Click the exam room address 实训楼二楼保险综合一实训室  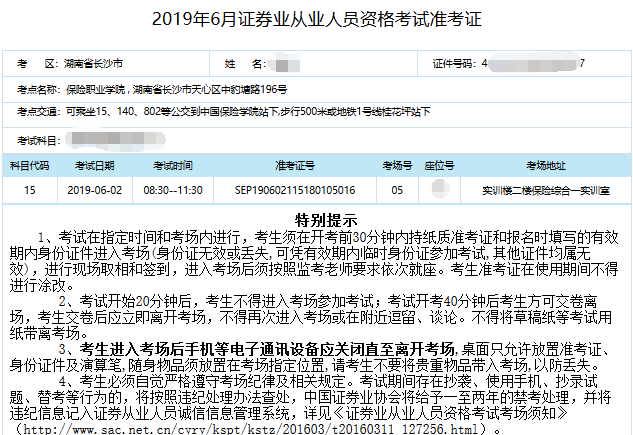coord(544,188)
